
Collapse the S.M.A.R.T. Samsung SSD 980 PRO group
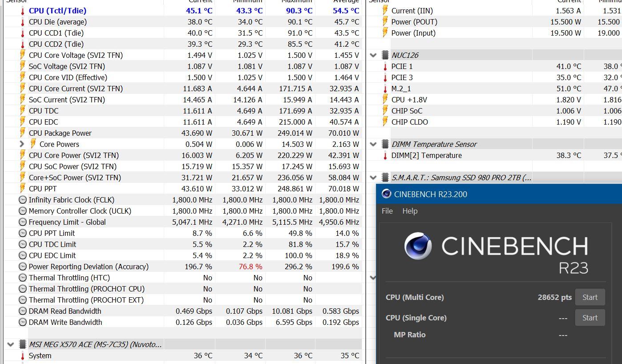pyautogui.click(x=373, y=178)
